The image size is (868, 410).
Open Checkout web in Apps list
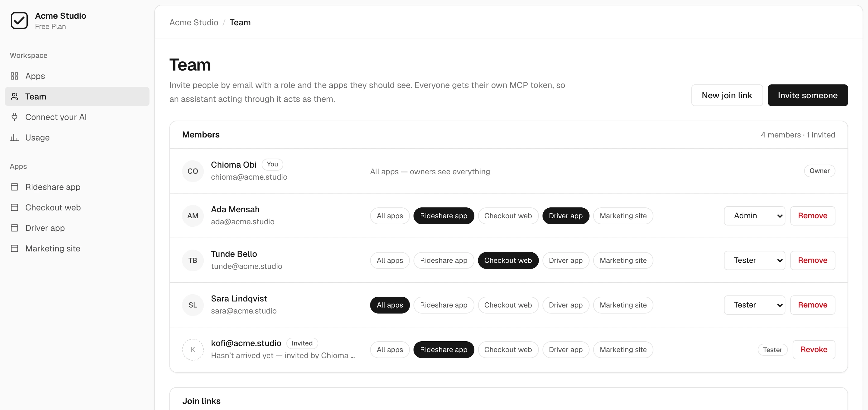point(77,207)
